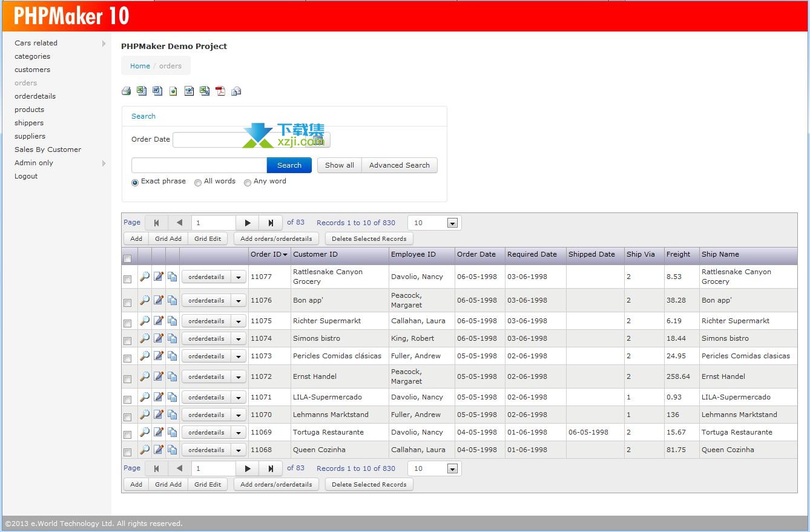Click top Delete Selected Records button
Image resolution: width=810 pixels, height=532 pixels.
click(369, 238)
